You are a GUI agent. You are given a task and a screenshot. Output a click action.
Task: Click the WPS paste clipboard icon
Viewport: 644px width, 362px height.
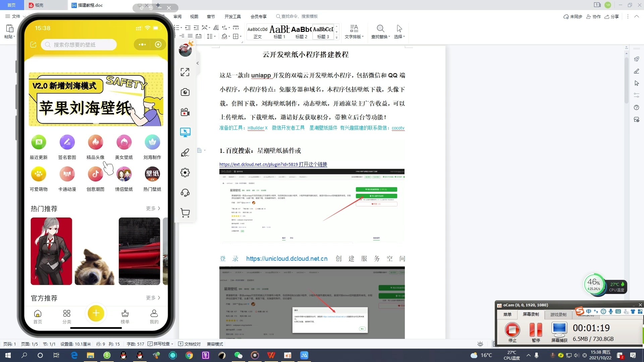10,28
